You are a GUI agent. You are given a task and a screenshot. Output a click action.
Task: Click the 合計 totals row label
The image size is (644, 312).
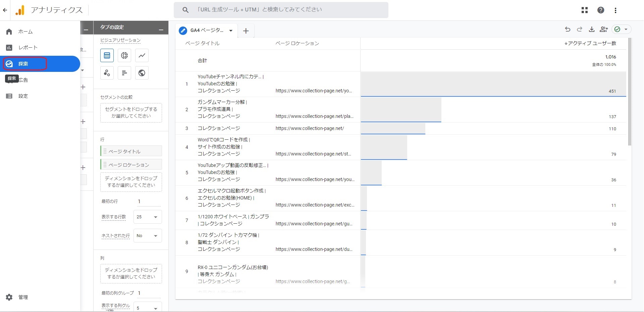tap(202, 60)
